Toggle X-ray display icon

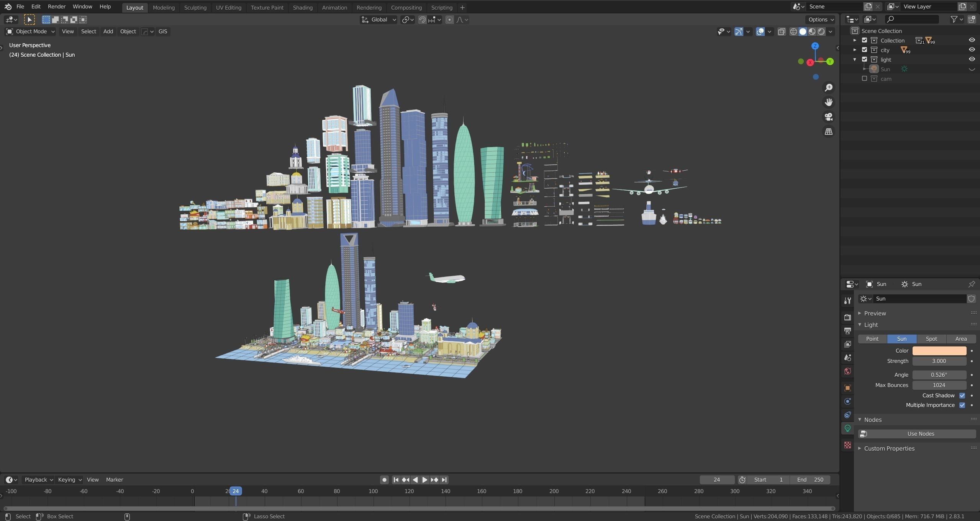pyautogui.click(x=782, y=31)
